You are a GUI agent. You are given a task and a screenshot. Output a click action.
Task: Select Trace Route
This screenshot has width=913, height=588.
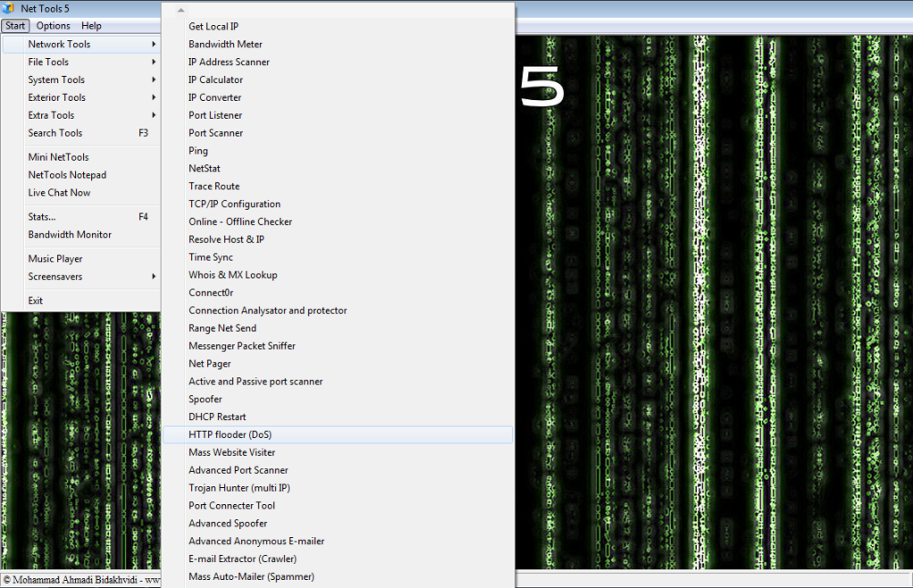pos(337,186)
